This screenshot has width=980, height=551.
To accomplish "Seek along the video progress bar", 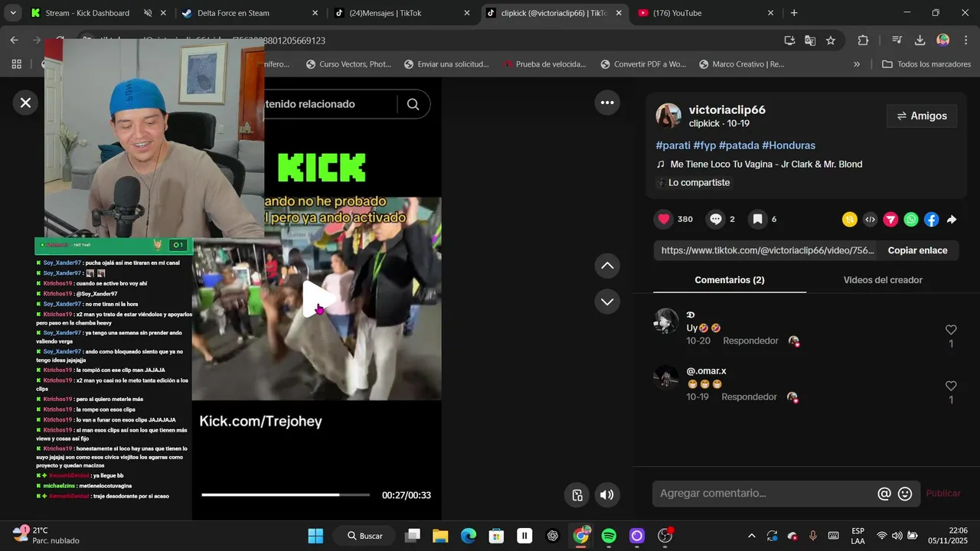I will tap(286, 495).
